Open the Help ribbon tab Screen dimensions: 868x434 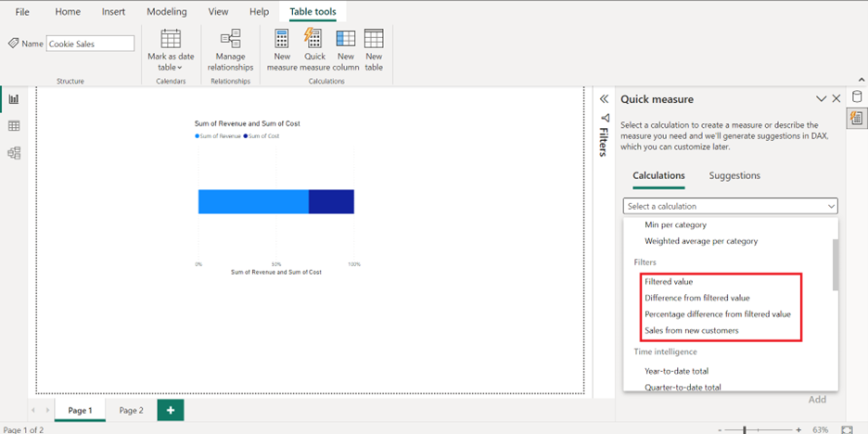click(x=259, y=12)
